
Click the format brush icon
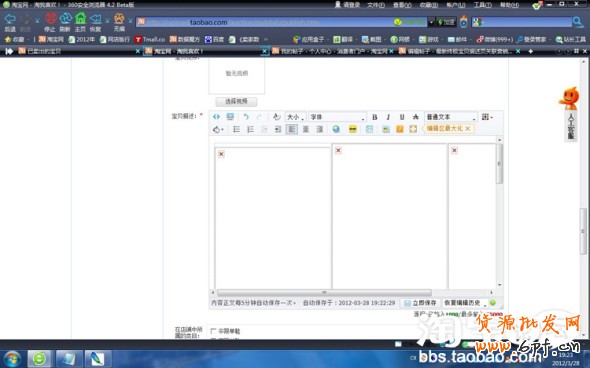pyautogui.click(x=277, y=117)
